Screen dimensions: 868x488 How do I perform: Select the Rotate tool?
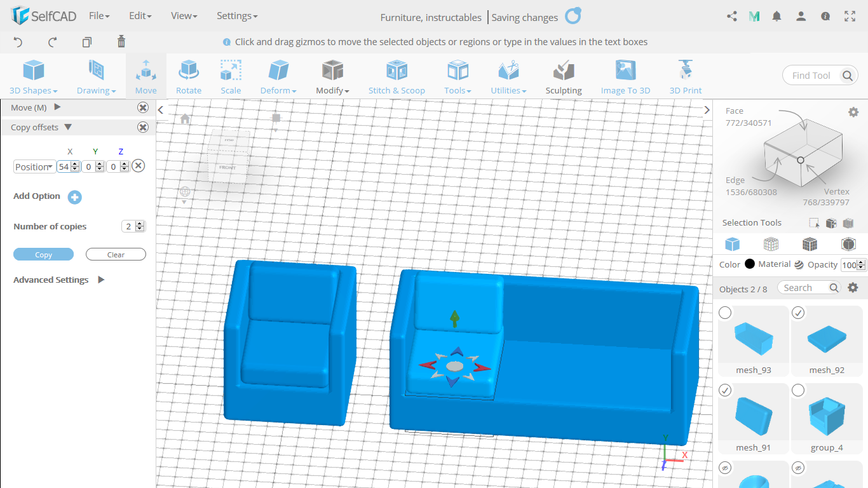point(189,76)
